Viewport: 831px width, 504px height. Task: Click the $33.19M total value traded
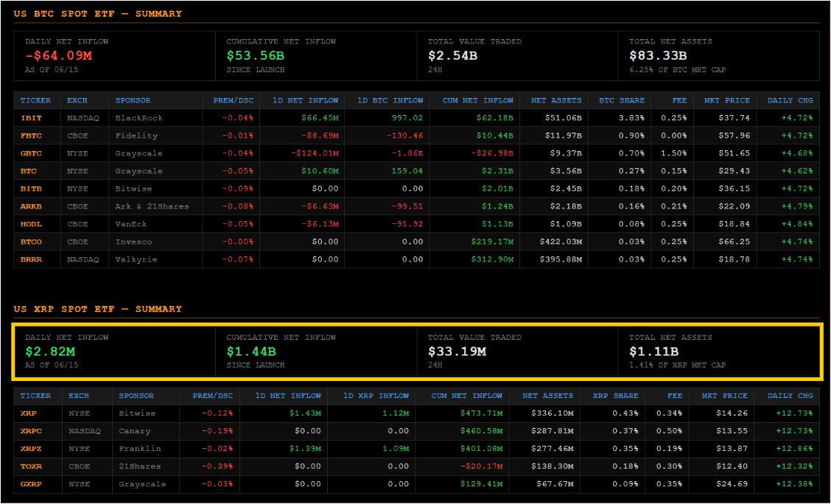tap(457, 351)
